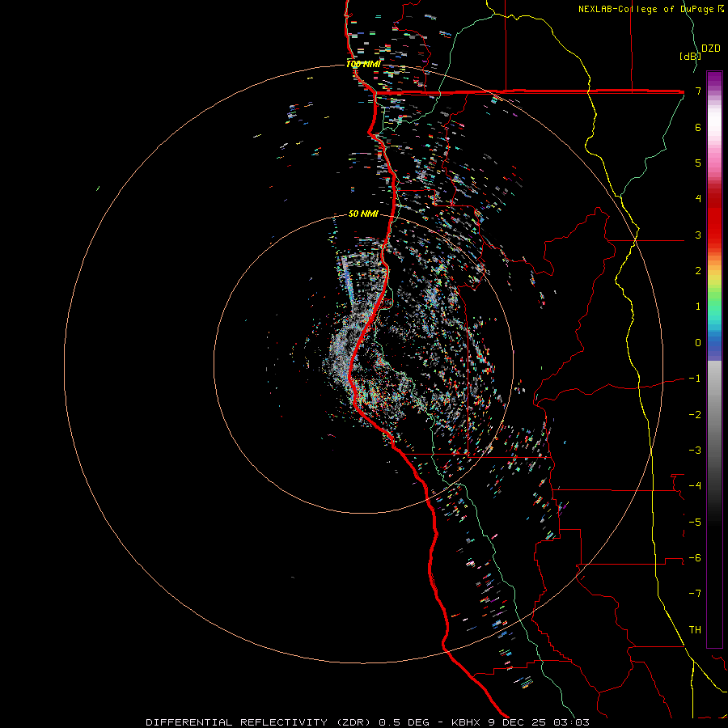Click the 1 value on the color scale
Viewport: 728px width, 728px height.
click(x=698, y=307)
